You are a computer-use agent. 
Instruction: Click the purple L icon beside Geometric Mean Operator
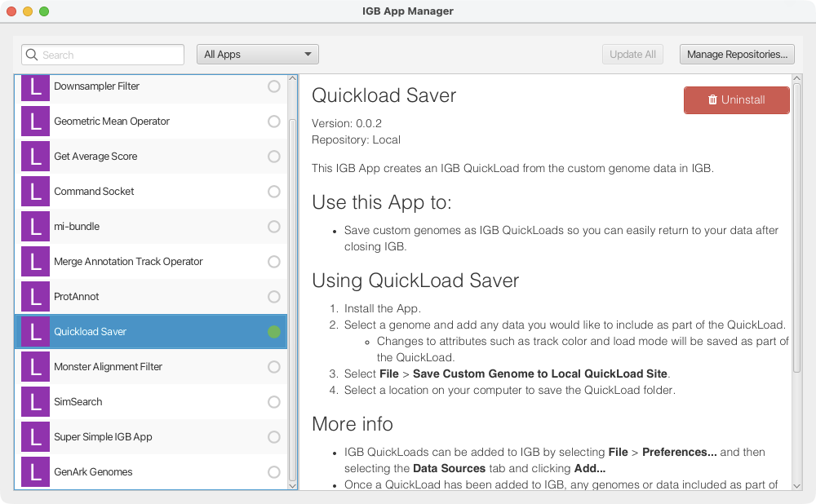[x=35, y=122]
